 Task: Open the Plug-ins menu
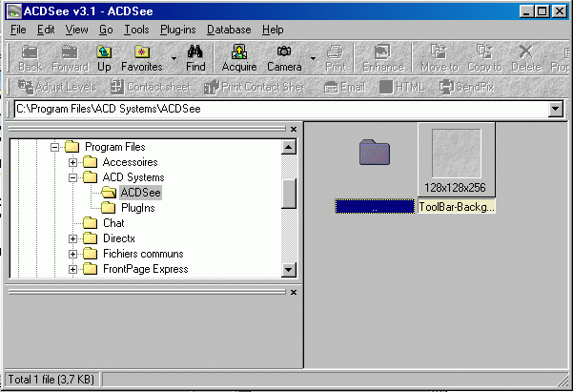[178, 30]
